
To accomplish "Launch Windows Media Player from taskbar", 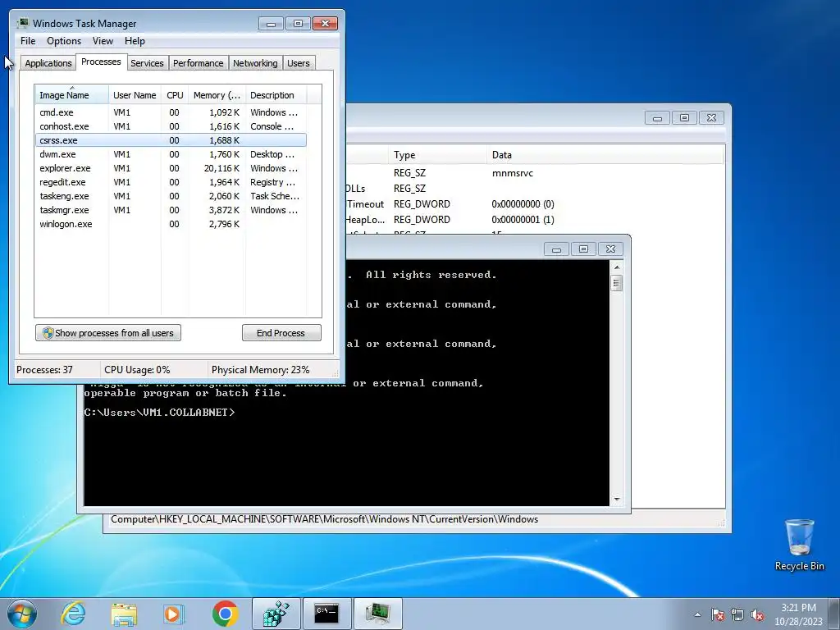I will [174, 614].
